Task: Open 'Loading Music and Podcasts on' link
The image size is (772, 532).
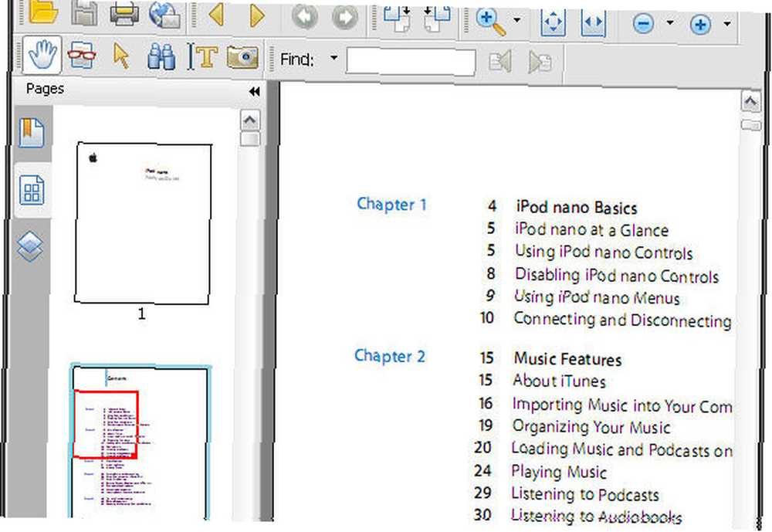Action: click(621, 449)
